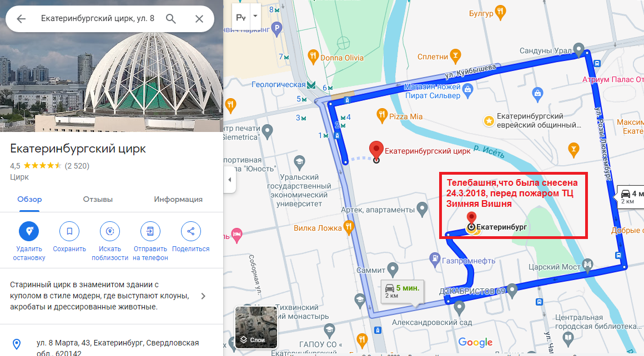Open the Отзывы tab
The width and height of the screenshot is (644, 356).
(x=98, y=199)
